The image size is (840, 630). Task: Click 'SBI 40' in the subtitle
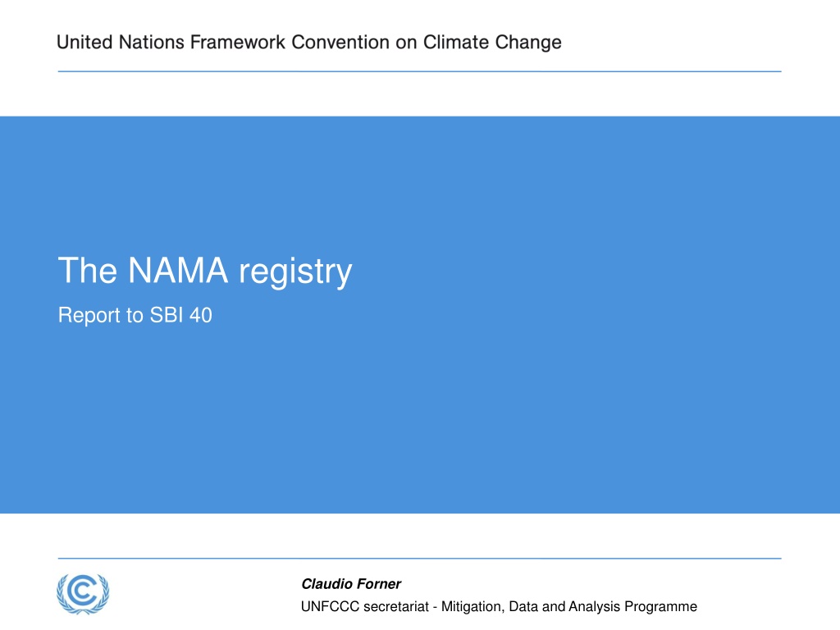[181, 315]
